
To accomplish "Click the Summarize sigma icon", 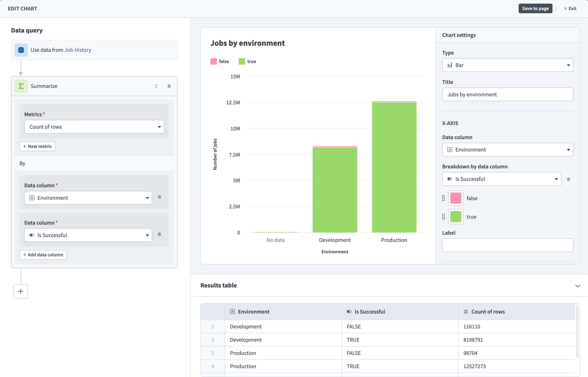I will [21, 86].
